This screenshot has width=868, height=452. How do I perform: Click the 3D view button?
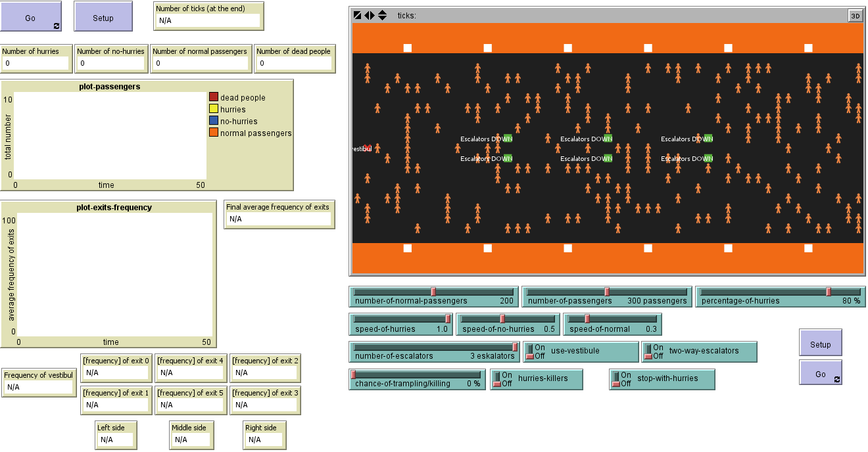[x=855, y=16]
